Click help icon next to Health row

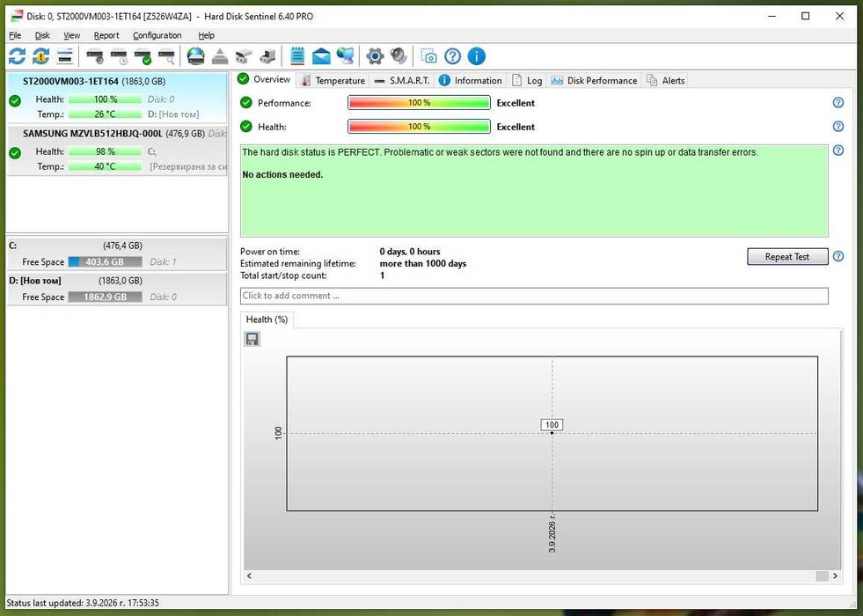pyautogui.click(x=838, y=127)
